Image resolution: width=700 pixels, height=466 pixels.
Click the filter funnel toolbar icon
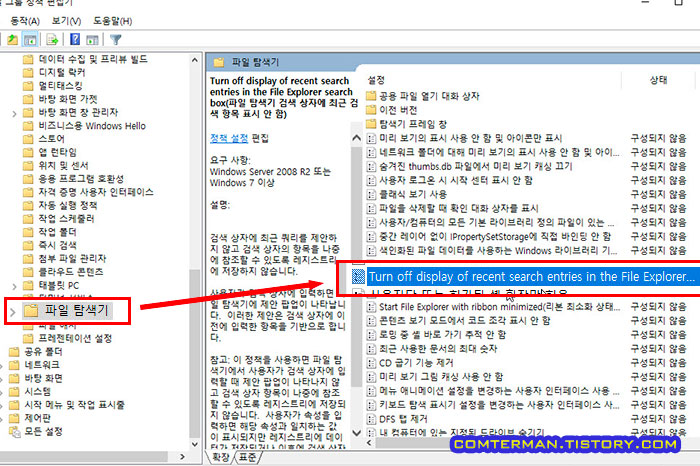coord(116,40)
